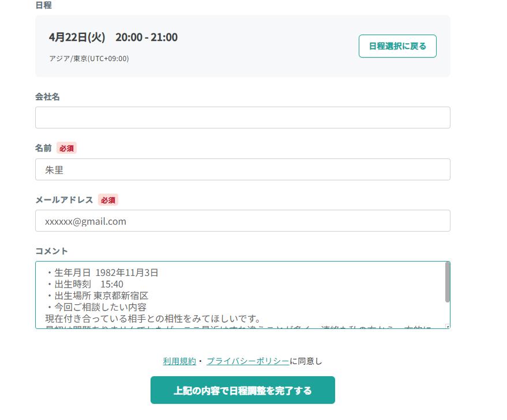Image resolution: width=507 pixels, height=420 pixels.
Task: Open the プライバシーポリシー link
Action: click(x=247, y=361)
